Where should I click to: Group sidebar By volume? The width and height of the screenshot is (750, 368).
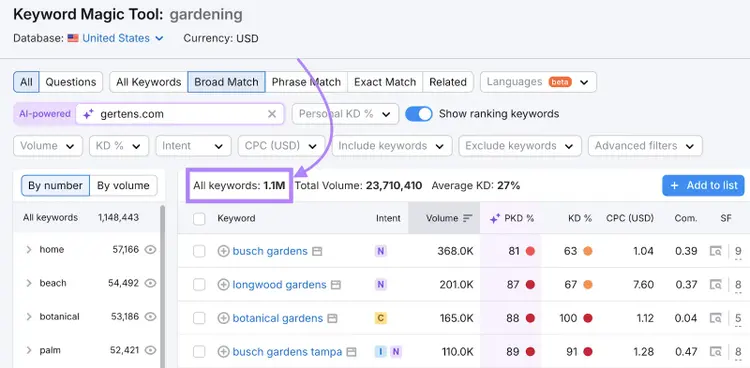[123, 186]
